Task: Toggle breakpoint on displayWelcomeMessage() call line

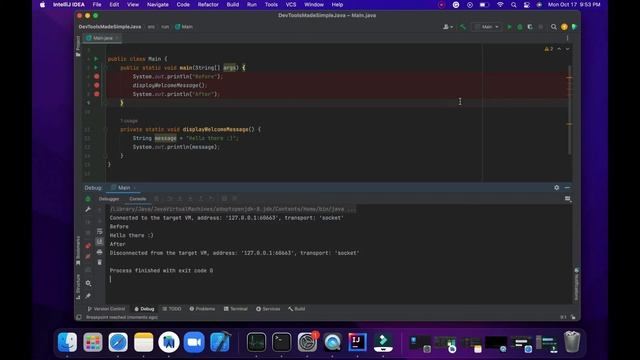Action: [97, 85]
